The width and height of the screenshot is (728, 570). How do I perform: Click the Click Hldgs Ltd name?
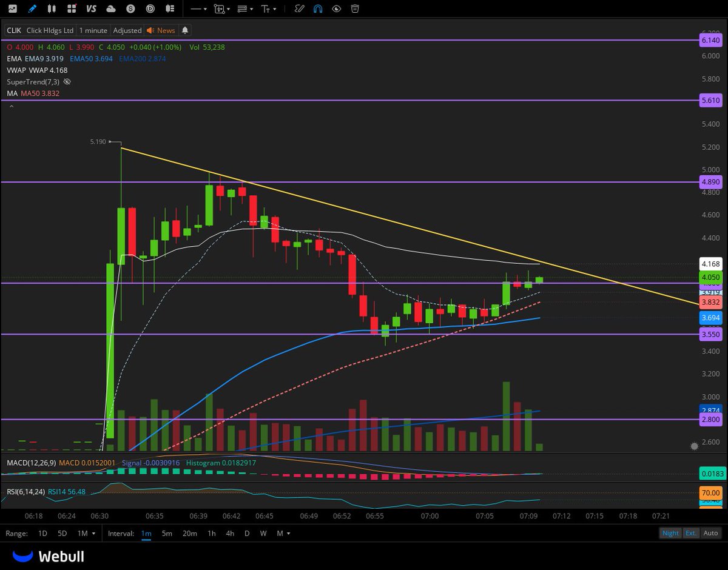point(50,30)
